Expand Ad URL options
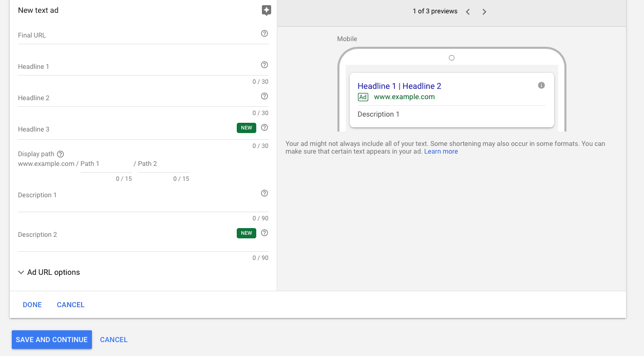The image size is (644, 356). coord(49,272)
